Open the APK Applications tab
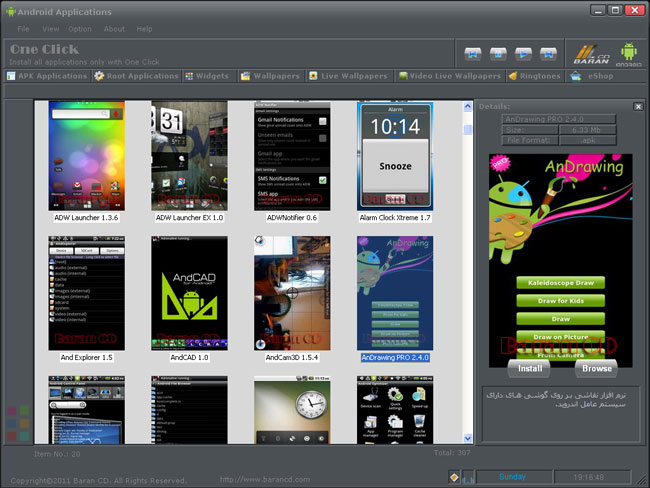 click(47, 76)
